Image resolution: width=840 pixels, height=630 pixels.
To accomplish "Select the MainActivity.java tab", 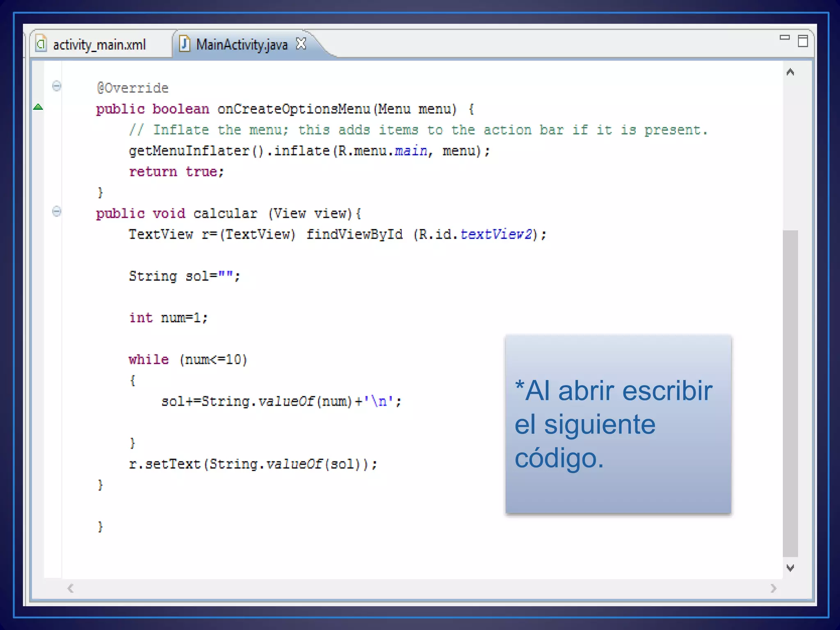I will coord(242,44).
